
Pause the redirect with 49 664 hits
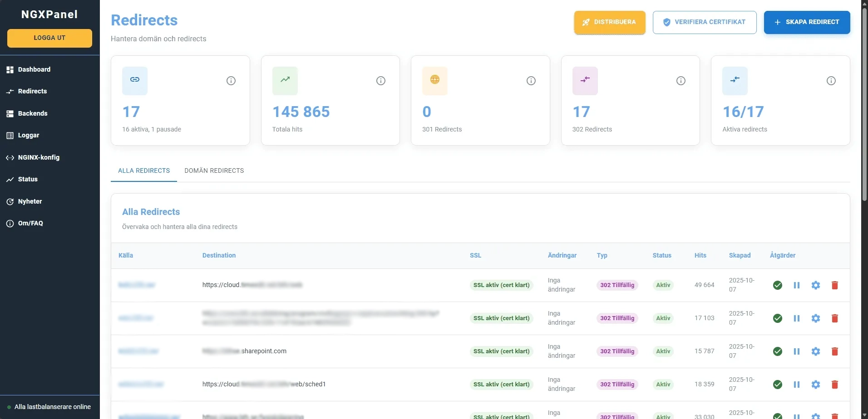(797, 285)
